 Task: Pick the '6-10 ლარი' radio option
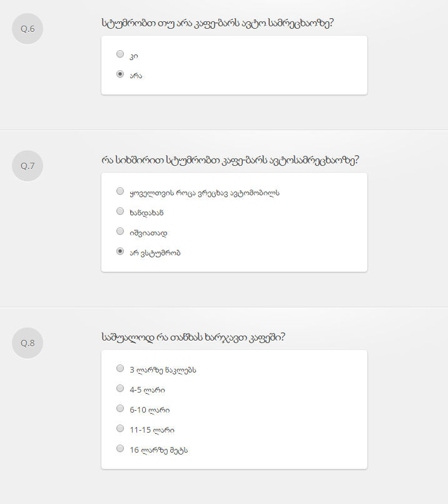pos(120,409)
